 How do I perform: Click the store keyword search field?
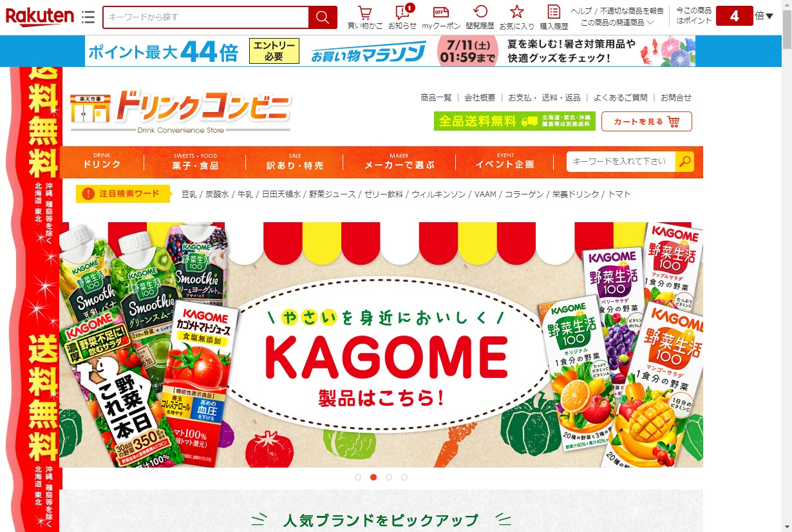click(x=621, y=162)
